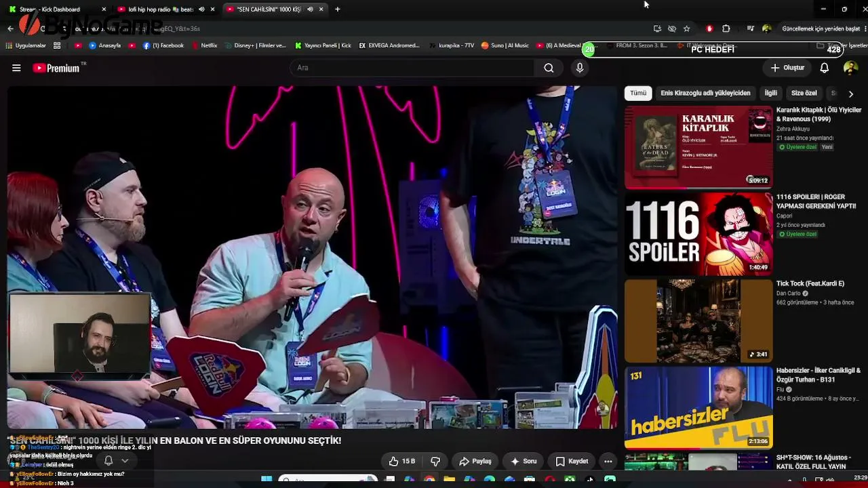
Task: Open the Zehra Akkuyu channel name
Action: coord(793,129)
